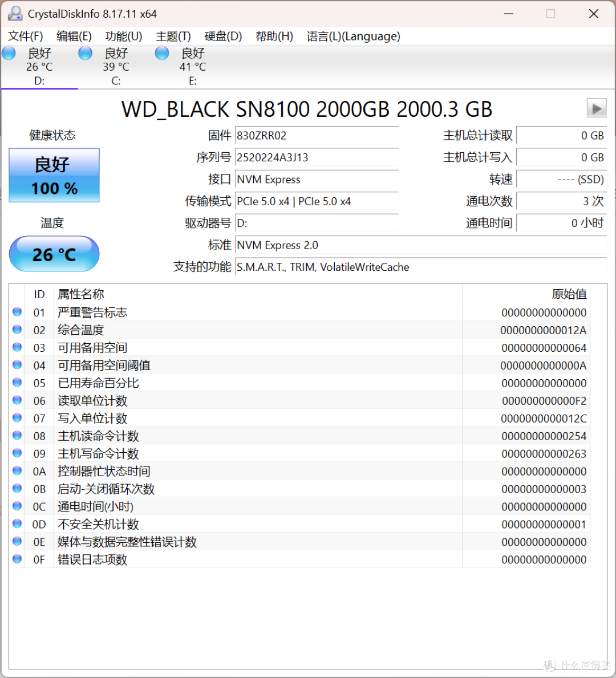Select attribute name 严重警告标志
The height and width of the screenshot is (678, 616).
pyautogui.click(x=92, y=312)
